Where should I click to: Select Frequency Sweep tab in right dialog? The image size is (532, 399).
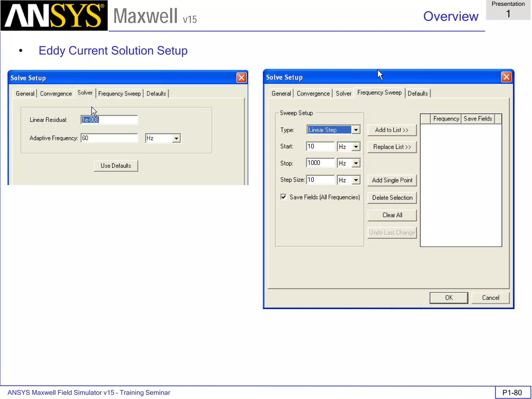click(x=379, y=93)
